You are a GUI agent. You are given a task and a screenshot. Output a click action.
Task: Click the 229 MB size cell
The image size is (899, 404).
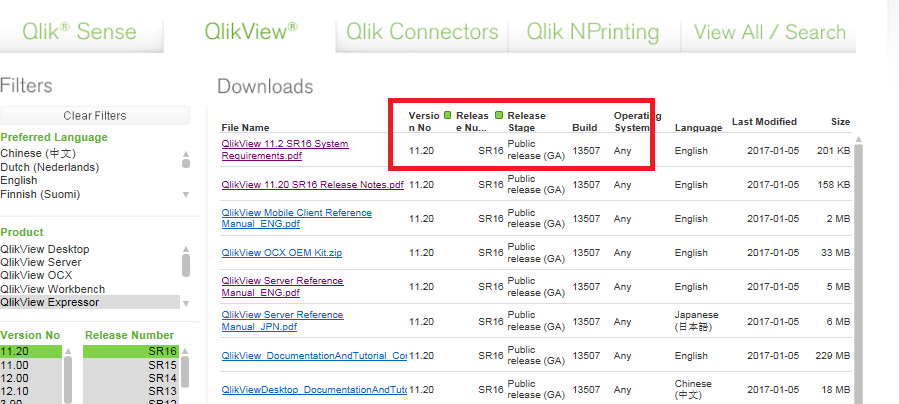(832, 356)
